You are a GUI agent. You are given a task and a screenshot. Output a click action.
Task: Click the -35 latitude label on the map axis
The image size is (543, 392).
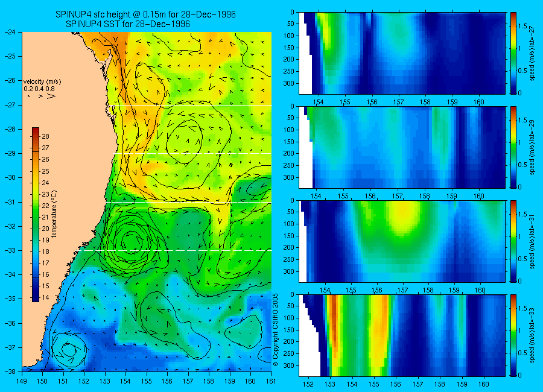10,299
